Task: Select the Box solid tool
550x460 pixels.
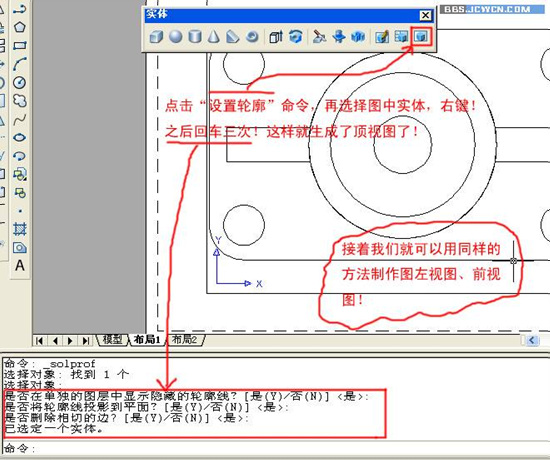Action: [156, 36]
